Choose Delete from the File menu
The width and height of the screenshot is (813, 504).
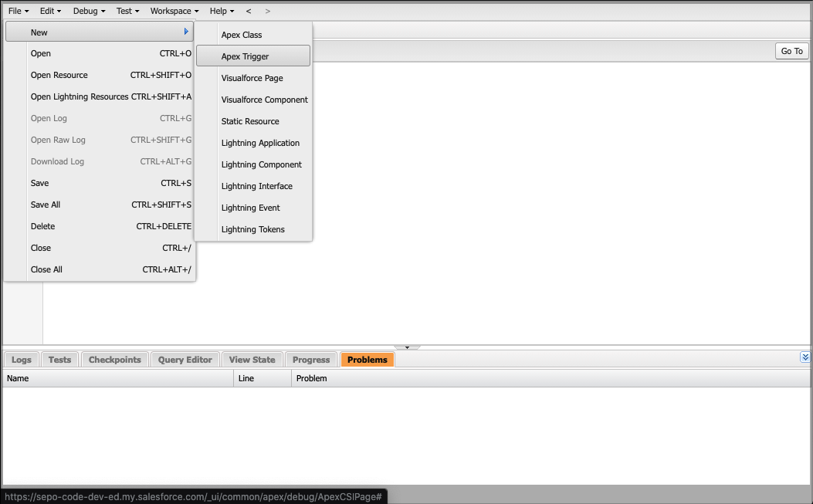click(100, 226)
